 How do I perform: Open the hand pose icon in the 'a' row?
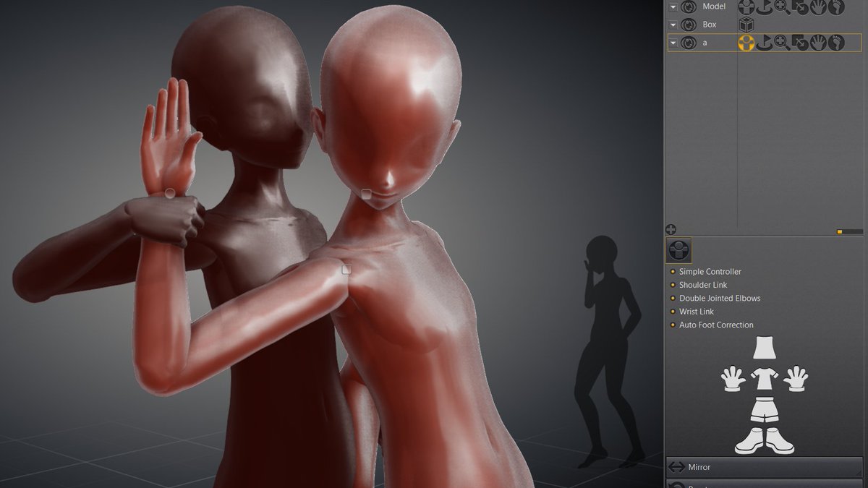point(818,43)
